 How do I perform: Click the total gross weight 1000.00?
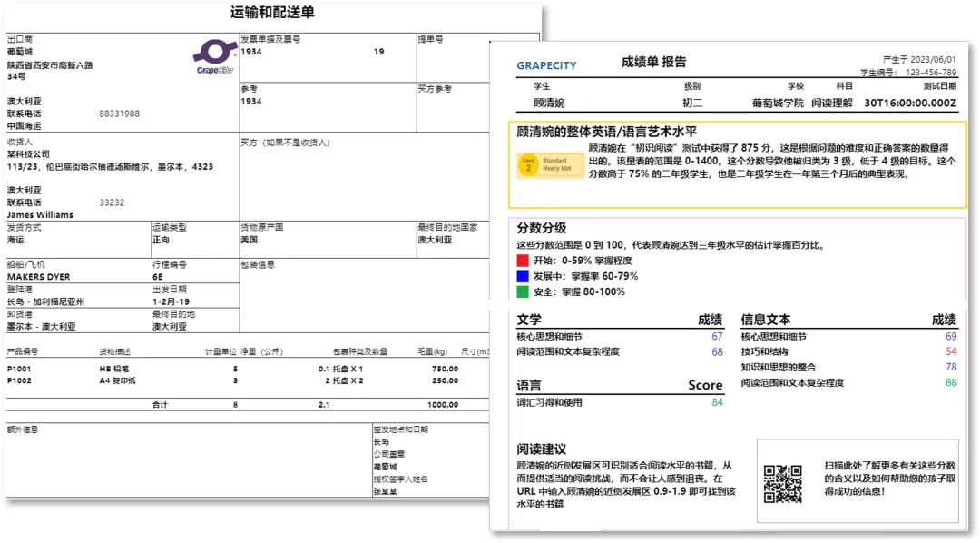pos(443,405)
